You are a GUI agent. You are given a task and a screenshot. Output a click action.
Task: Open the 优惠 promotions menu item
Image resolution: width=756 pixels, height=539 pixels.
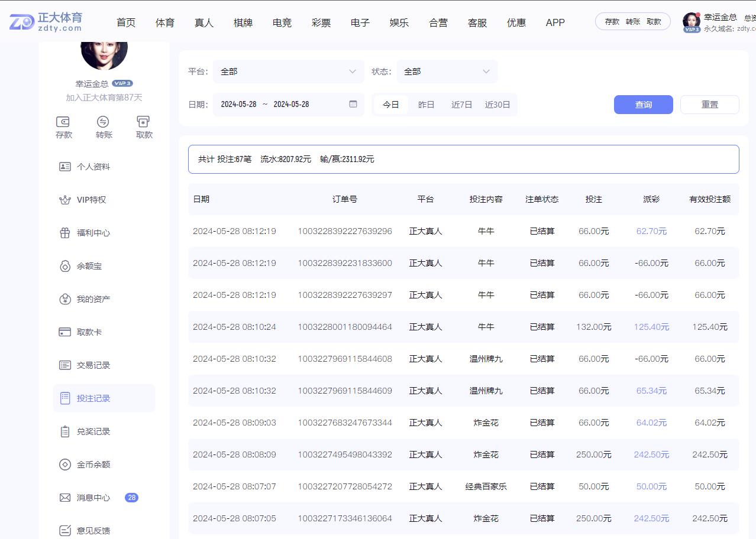[x=516, y=22]
